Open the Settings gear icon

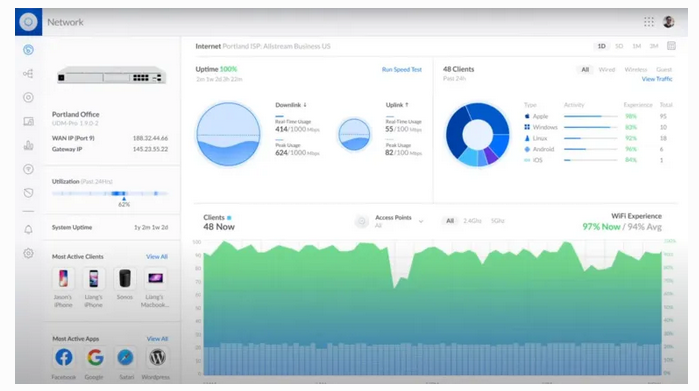coord(28,253)
